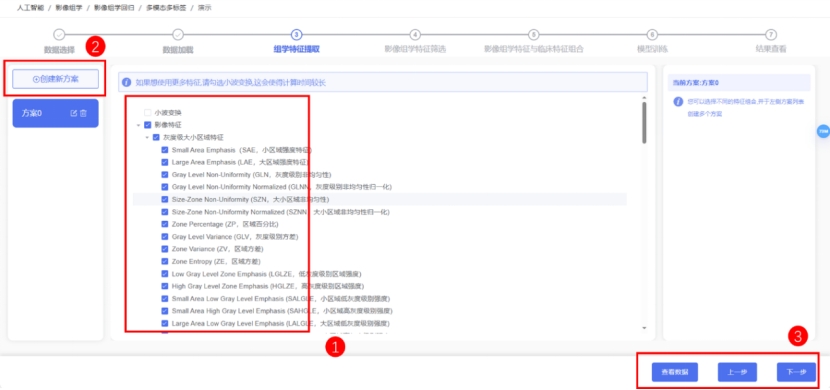The height and width of the screenshot is (390, 830).
Task: Click the 下一步 button
Action: pyautogui.click(x=796, y=372)
